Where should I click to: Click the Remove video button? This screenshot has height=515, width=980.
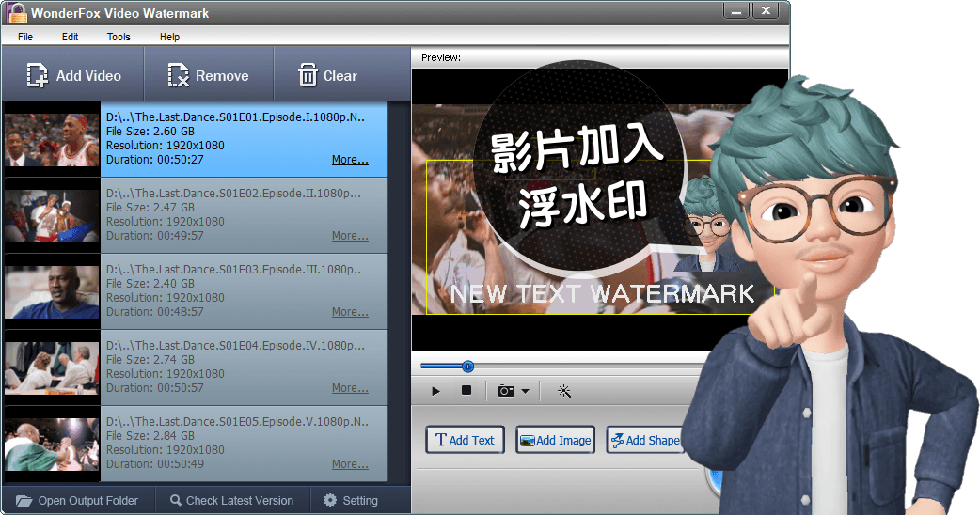pos(209,75)
